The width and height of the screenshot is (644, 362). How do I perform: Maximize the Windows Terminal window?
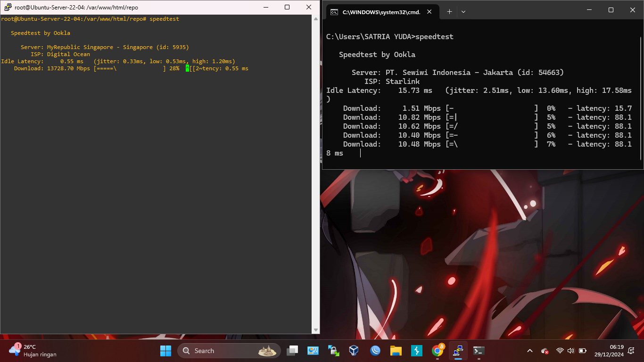(x=611, y=10)
